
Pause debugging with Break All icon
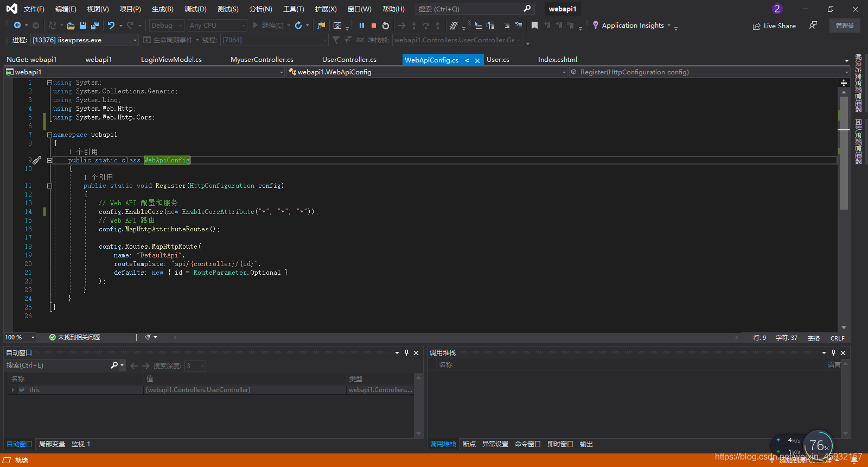[362, 26]
